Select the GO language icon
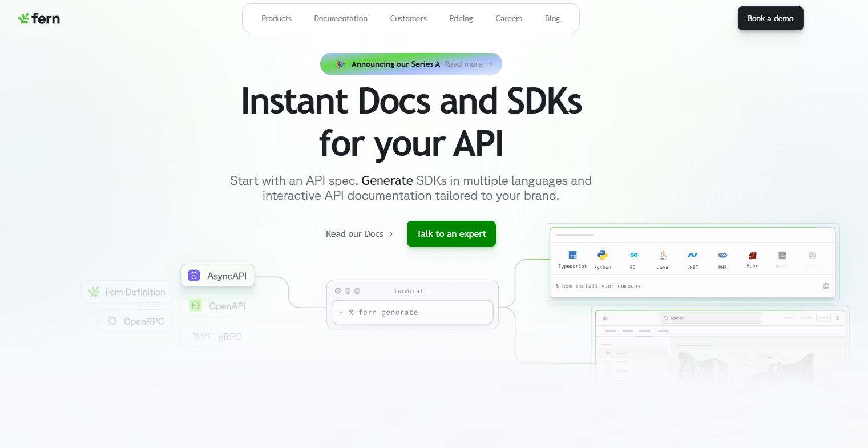This screenshot has height=448, width=868. click(633, 255)
